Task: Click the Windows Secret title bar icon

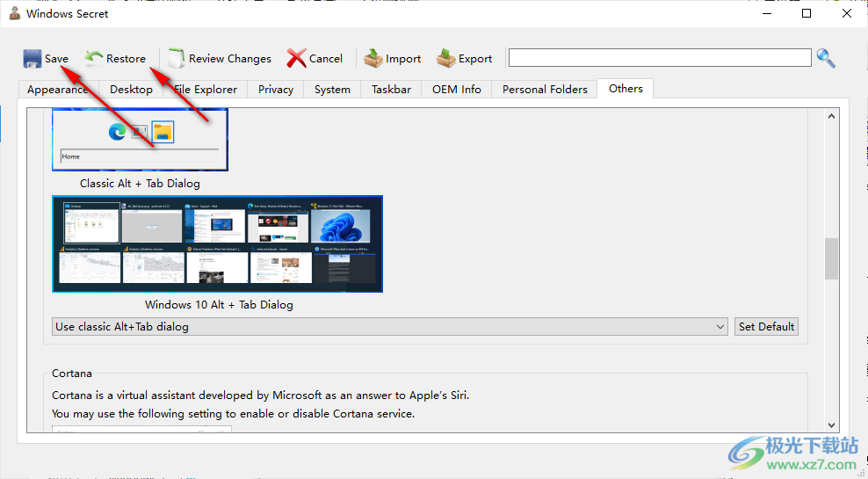Action: (14, 14)
